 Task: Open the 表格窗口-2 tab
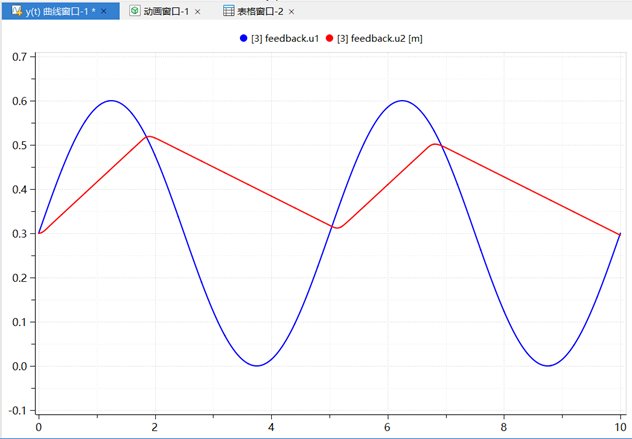(260, 12)
